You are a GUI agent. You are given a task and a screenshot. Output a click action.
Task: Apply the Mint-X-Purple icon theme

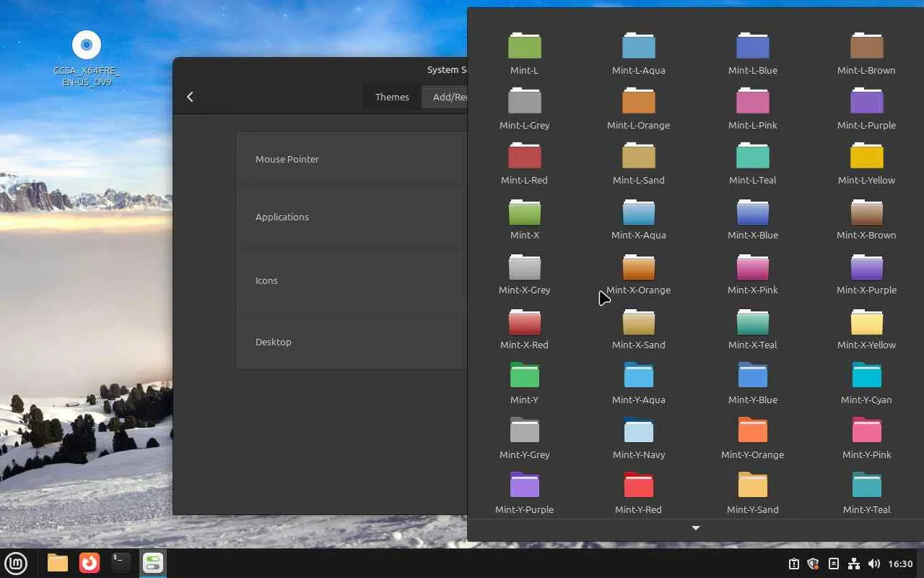tap(866, 273)
